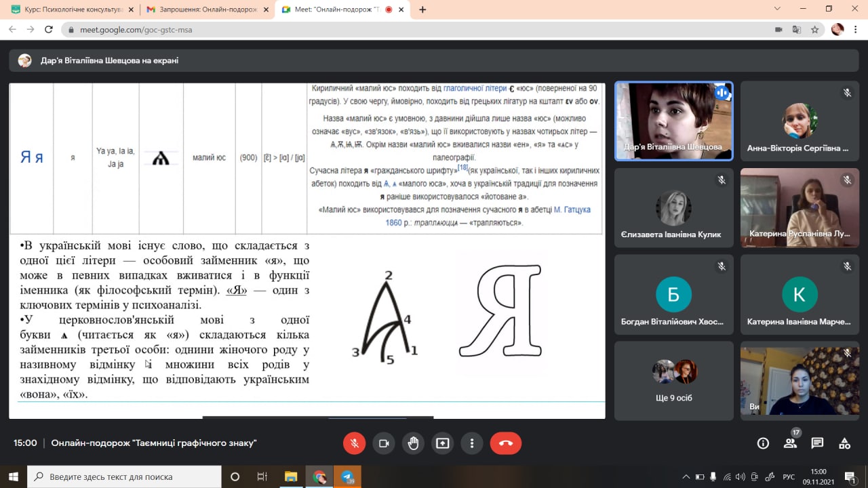Click the Present now screen share icon
Viewport: 868px width, 488px height.
[443, 443]
